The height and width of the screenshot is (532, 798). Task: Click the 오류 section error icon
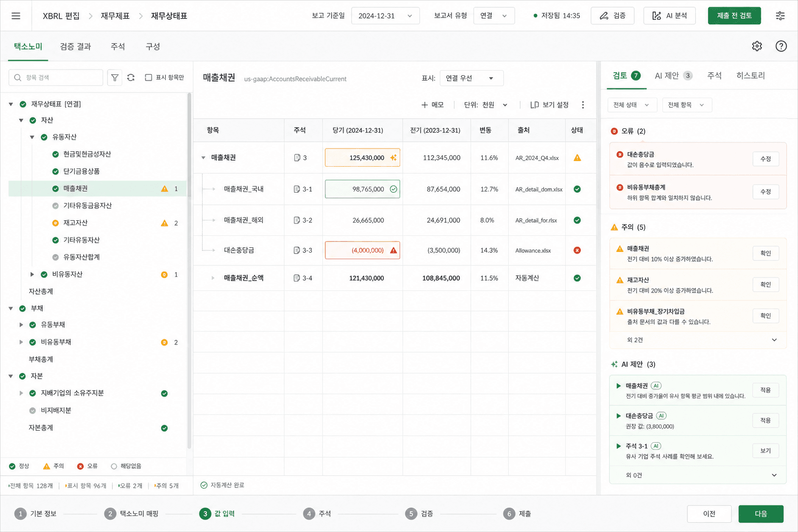click(x=614, y=131)
